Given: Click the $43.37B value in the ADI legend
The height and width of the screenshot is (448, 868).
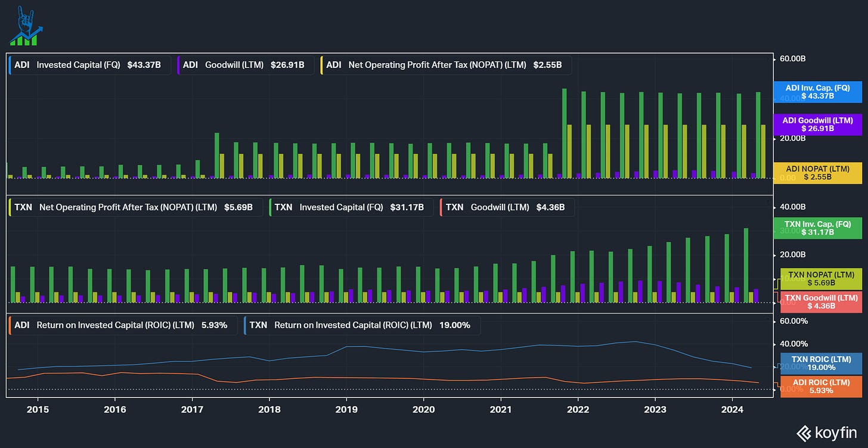Looking at the screenshot, I should coord(144,65).
